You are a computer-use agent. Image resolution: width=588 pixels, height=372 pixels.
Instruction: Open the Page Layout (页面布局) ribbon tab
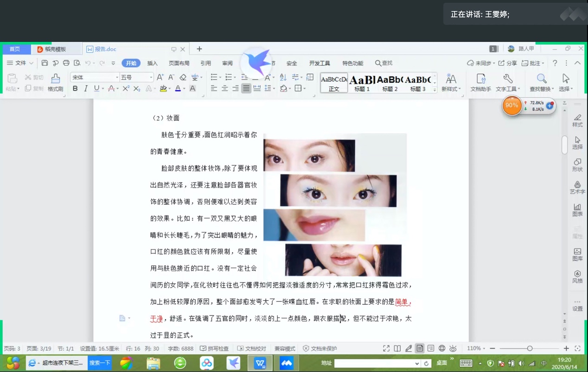pos(179,63)
